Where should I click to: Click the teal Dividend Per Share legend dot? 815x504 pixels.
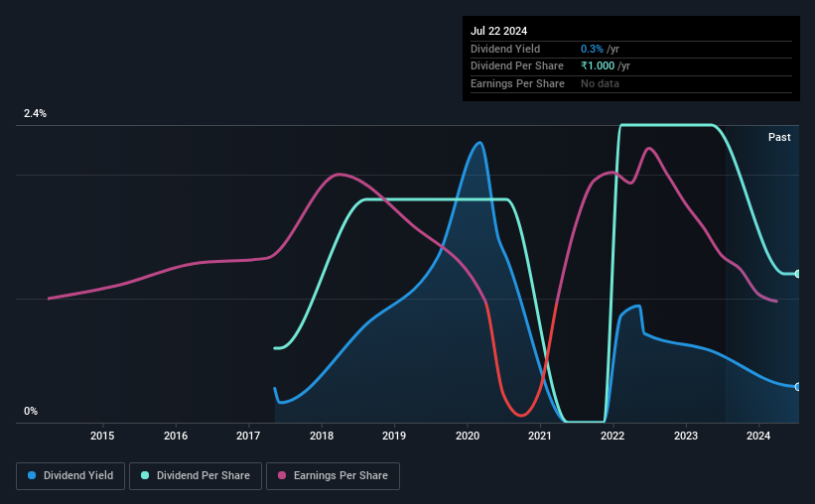coord(145,475)
